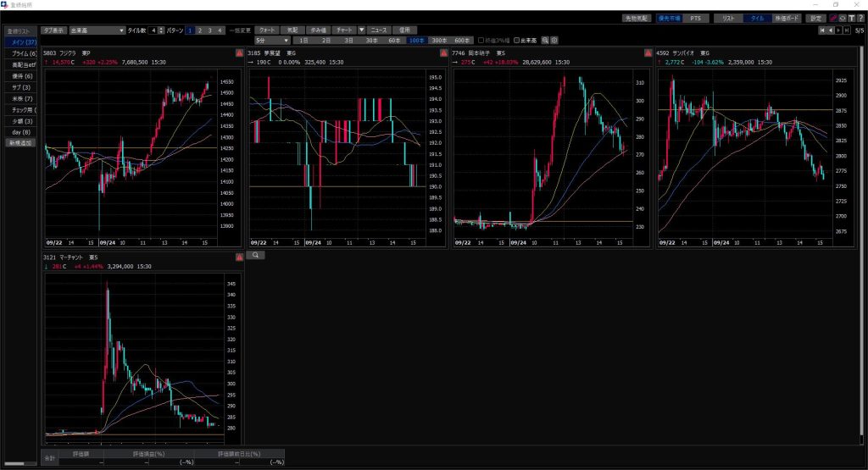Screen dimensions: 868x470
Task: Click the pink pen icon at top right
Action: 832,18
